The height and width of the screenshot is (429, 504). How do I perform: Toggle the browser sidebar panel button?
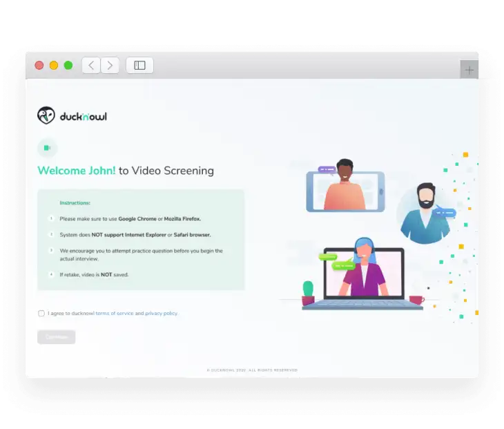pos(139,66)
